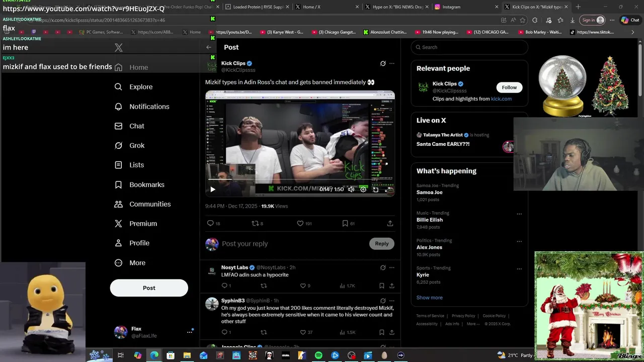Open Bookmarks in X sidebar
This screenshot has width=644, height=362.
coord(140,185)
